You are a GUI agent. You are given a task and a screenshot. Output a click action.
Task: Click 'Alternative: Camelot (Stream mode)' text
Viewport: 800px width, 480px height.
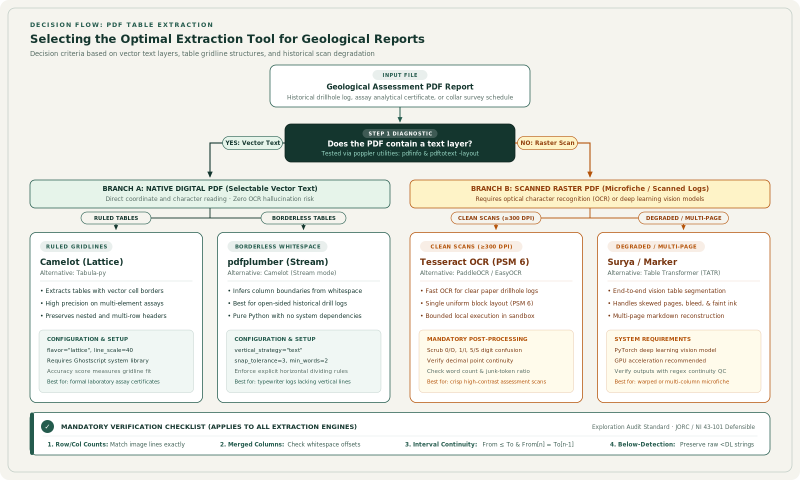pos(282,273)
